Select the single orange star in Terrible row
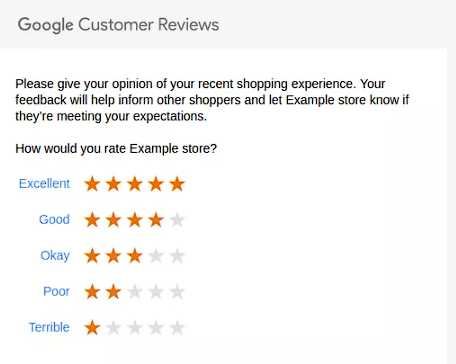Image resolution: width=456 pixels, height=364 pixels. click(92, 328)
